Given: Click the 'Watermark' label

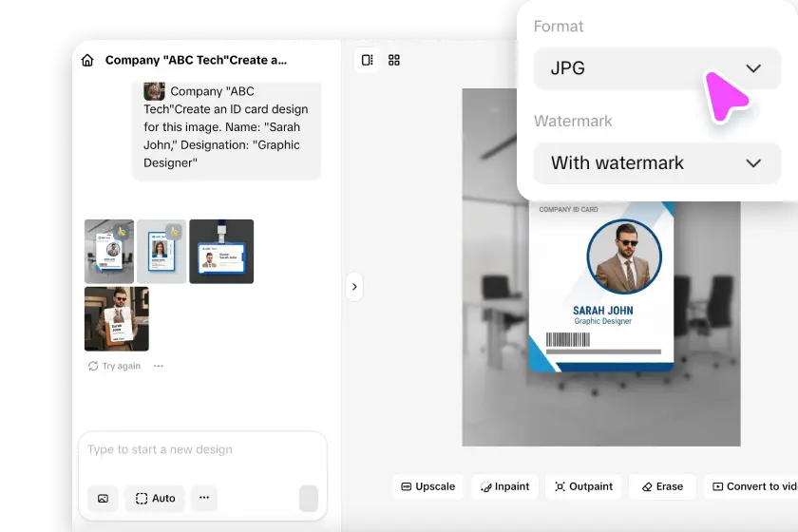Looking at the screenshot, I should click(573, 122).
